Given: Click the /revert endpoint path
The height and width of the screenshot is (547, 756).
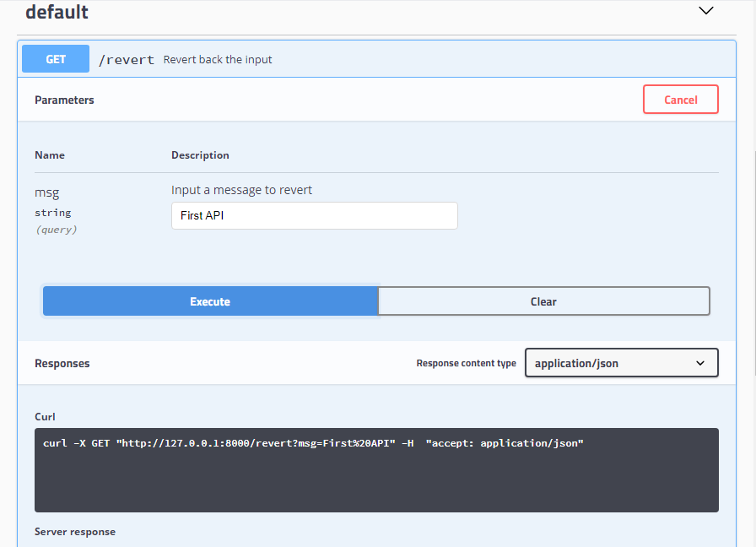Looking at the screenshot, I should pos(127,60).
